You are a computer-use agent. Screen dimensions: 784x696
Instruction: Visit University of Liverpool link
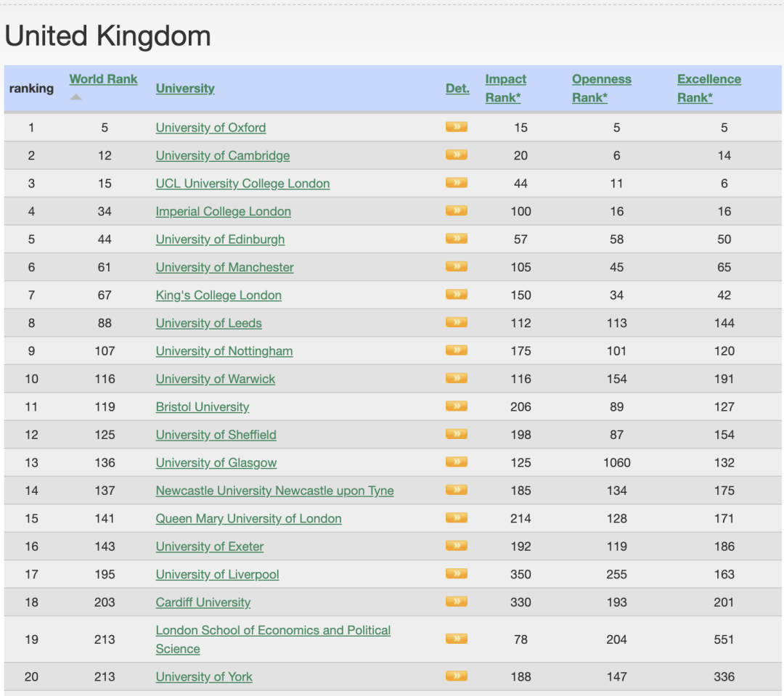coord(217,575)
